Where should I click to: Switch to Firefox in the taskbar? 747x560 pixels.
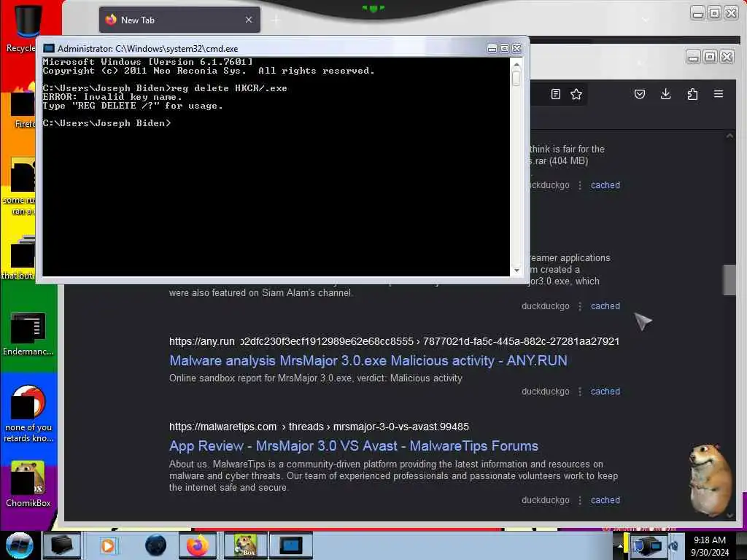point(198,545)
